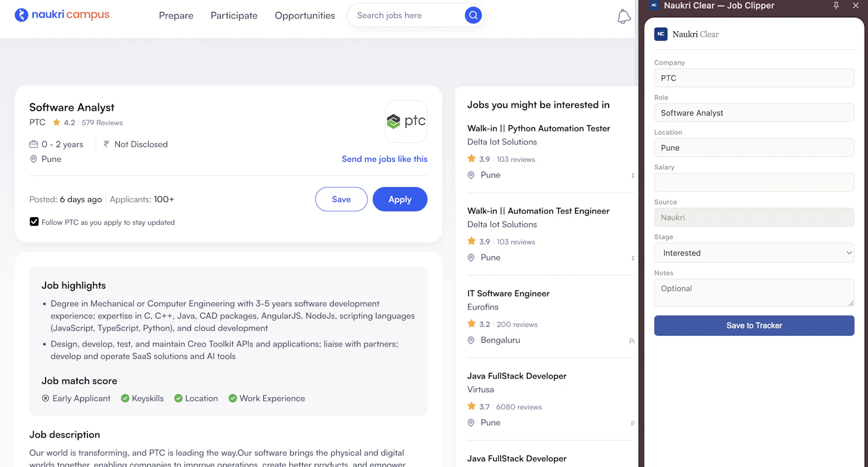Edit the Role field in clipper
This screenshot has height=467, width=868.
tap(754, 112)
